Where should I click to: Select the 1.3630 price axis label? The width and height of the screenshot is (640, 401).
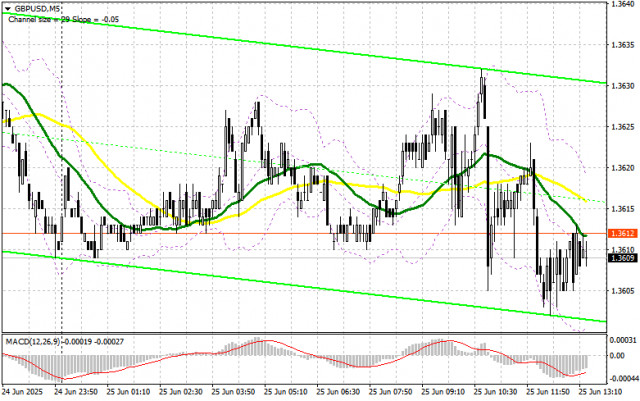click(x=622, y=86)
